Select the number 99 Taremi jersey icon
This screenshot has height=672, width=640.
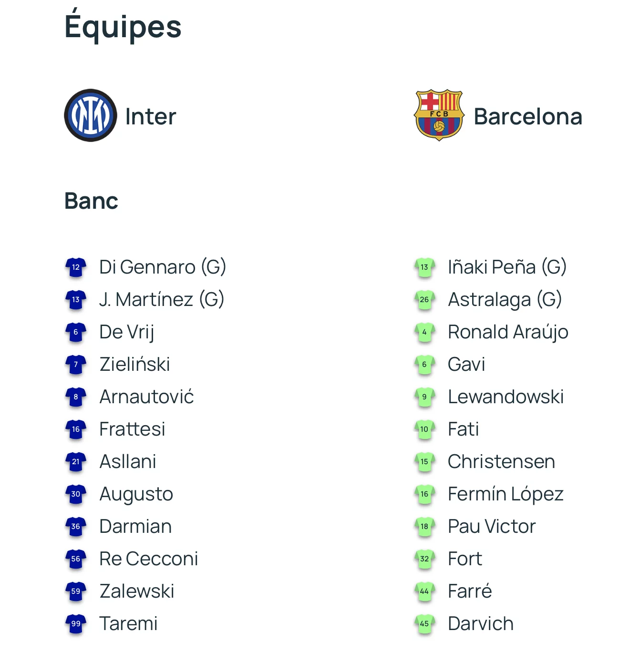click(76, 624)
